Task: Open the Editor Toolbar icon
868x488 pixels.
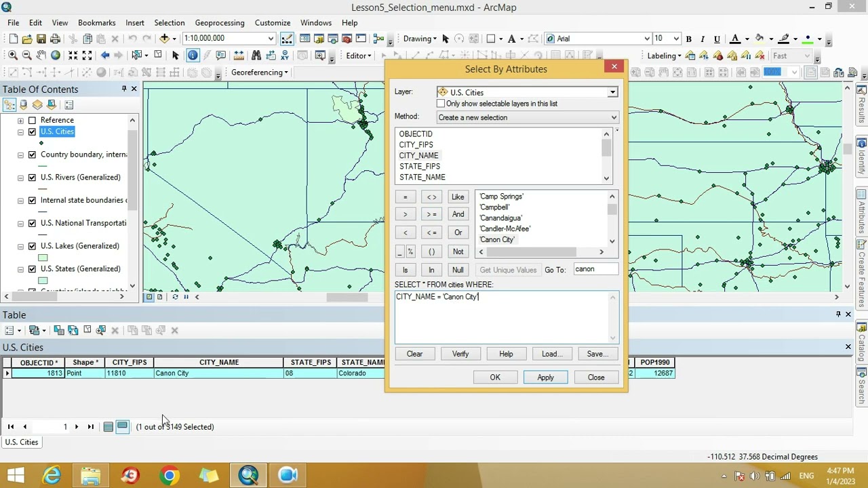Action: click(x=288, y=39)
